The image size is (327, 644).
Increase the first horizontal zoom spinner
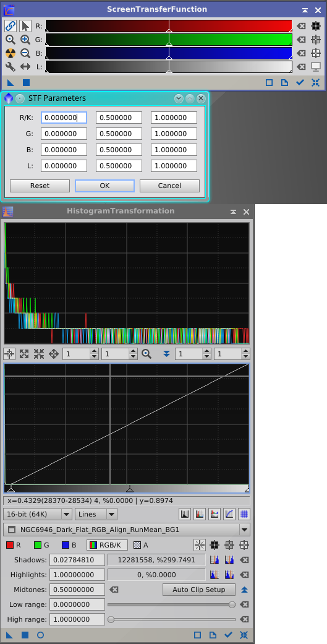coord(95,351)
